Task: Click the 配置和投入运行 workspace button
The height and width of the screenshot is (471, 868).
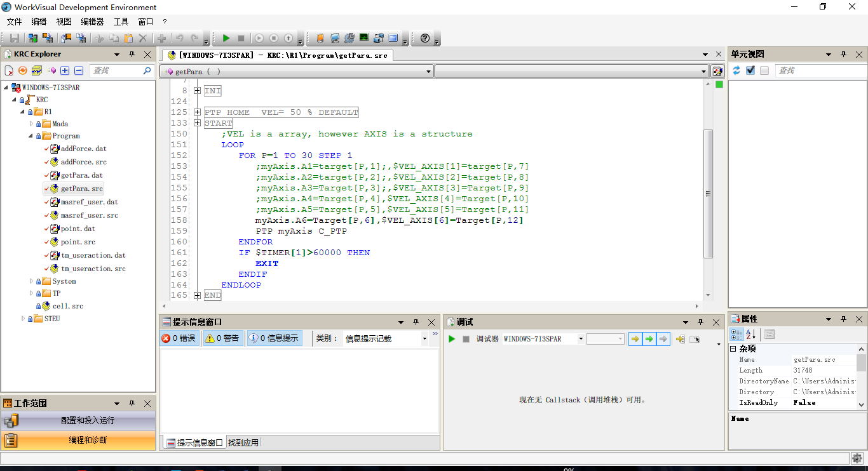Action: coord(78,420)
